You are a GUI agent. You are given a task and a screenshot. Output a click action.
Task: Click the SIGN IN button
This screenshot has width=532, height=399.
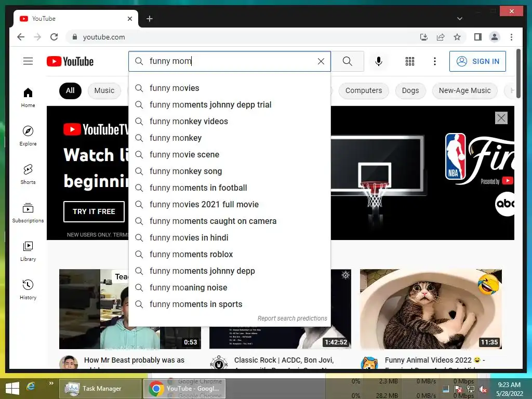pos(478,61)
